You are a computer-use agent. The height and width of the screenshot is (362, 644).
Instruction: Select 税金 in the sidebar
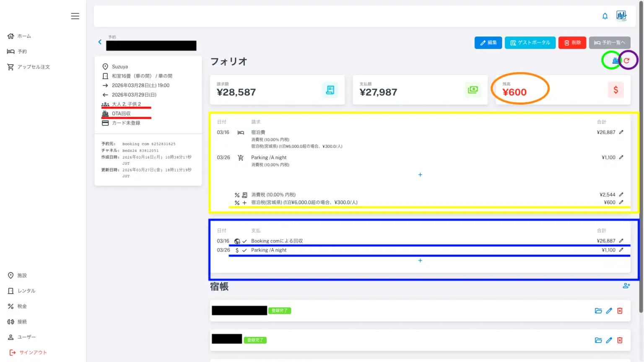22,307
